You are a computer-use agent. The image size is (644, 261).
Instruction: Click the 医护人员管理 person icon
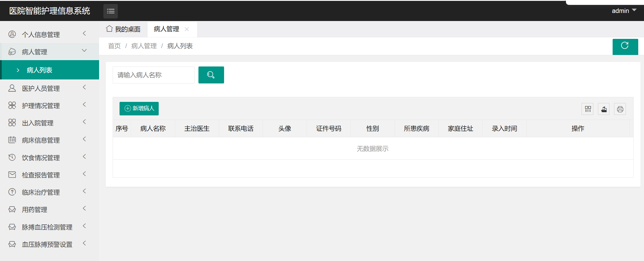(x=12, y=88)
